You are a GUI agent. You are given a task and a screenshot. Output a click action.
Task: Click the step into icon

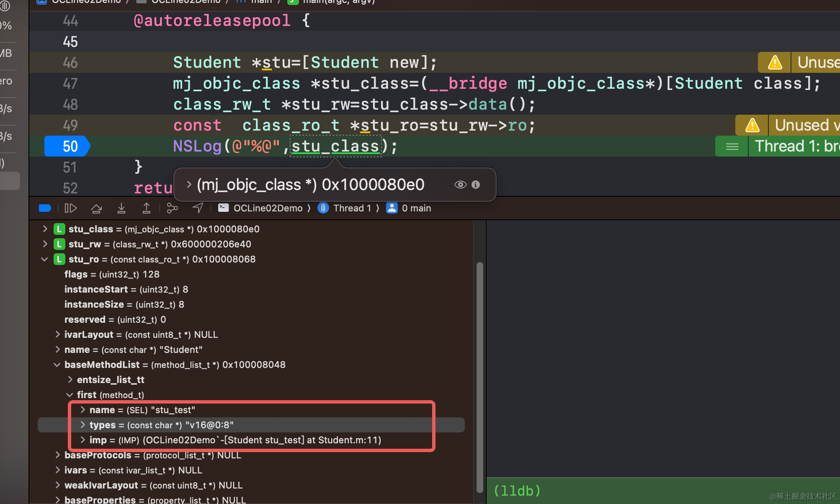pyautogui.click(x=121, y=208)
